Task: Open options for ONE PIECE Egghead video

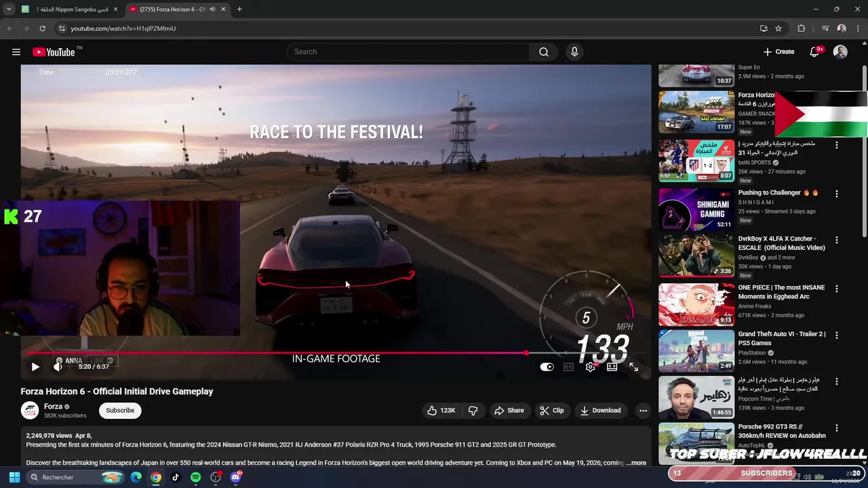Action: 836,289
